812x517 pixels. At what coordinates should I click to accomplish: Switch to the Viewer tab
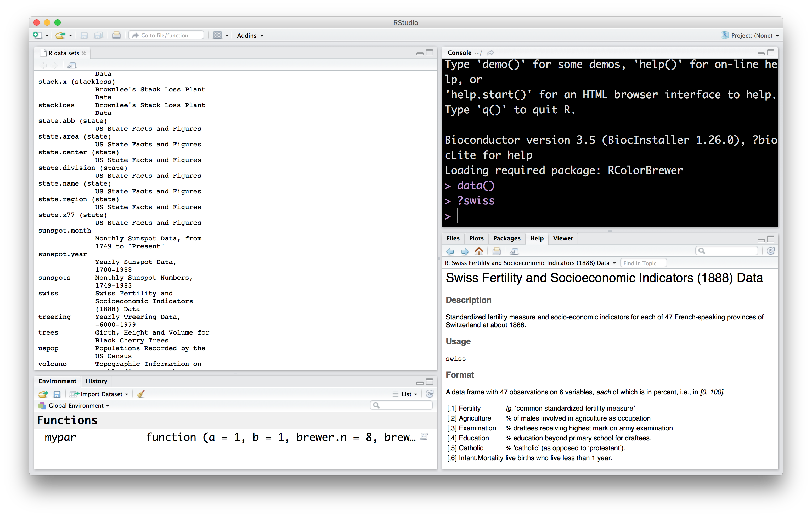point(563,239)
